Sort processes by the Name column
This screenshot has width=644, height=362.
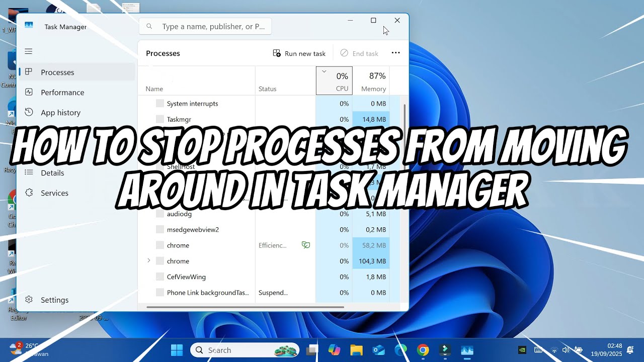(197, 80)
